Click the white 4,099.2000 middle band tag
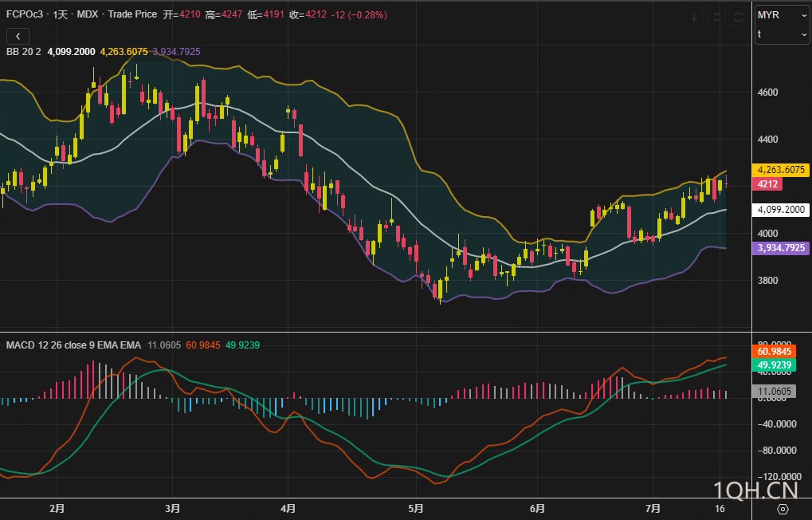 (x=781, y=211)
